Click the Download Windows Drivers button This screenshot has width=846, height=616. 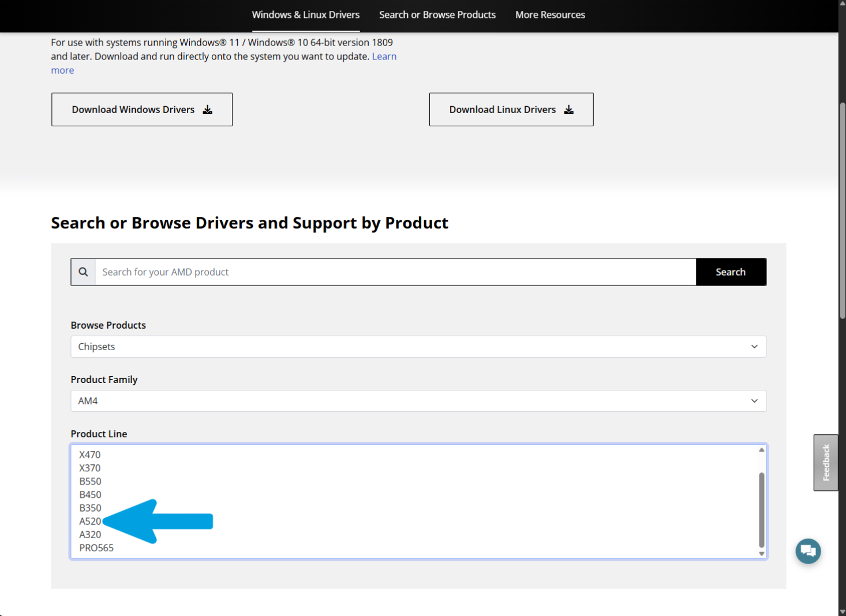tap(142, 110)
